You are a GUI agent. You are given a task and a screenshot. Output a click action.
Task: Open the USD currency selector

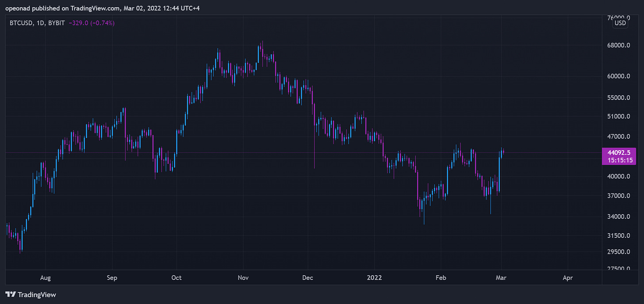point(620,23)
